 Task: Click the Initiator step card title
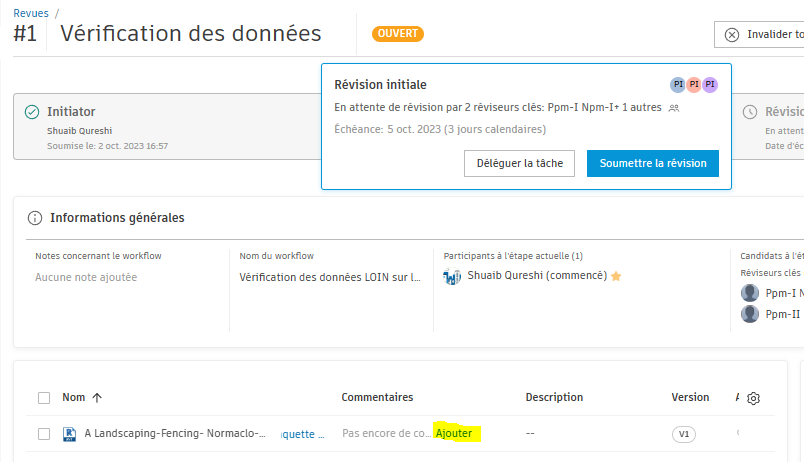tap(71, 112)
